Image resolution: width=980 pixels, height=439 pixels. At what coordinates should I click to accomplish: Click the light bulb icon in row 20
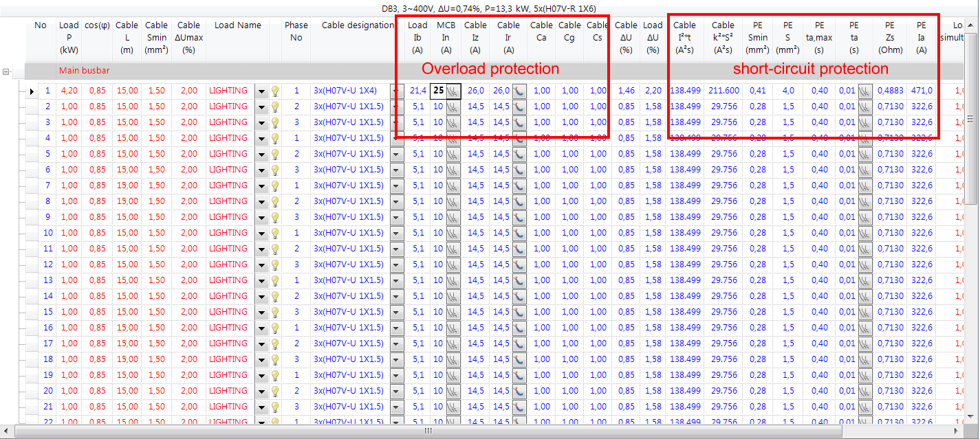click(x=275, y=391)
